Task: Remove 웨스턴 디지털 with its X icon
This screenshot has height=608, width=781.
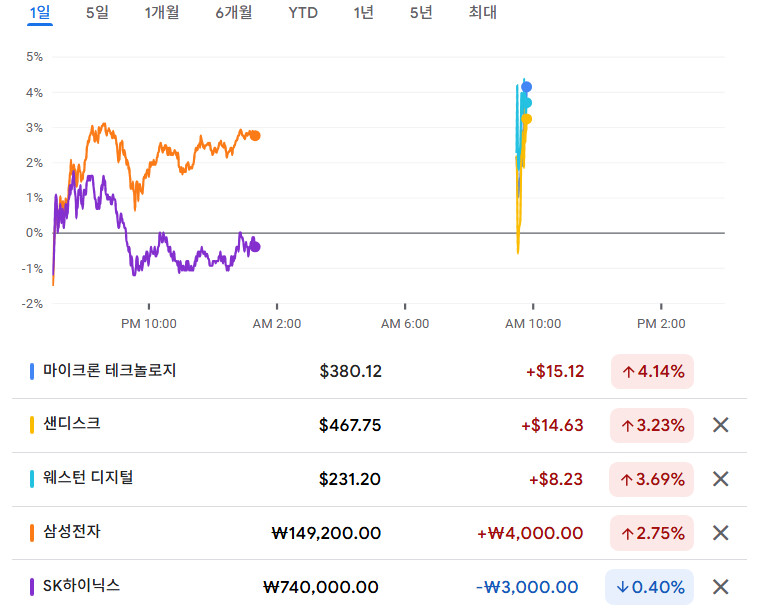Action: pos(720,479)
